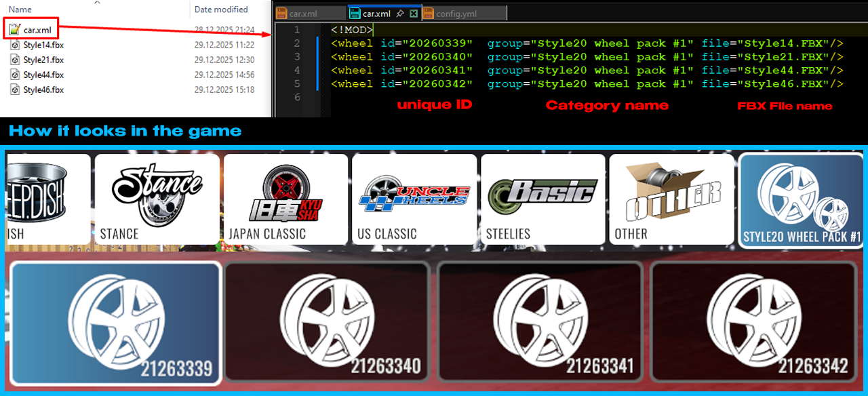Image resolution: width=868 pixels, height=396 pixels.
Task: Select Style20 Wheel Pack #1 category
Action: click(x=802, y=201)
